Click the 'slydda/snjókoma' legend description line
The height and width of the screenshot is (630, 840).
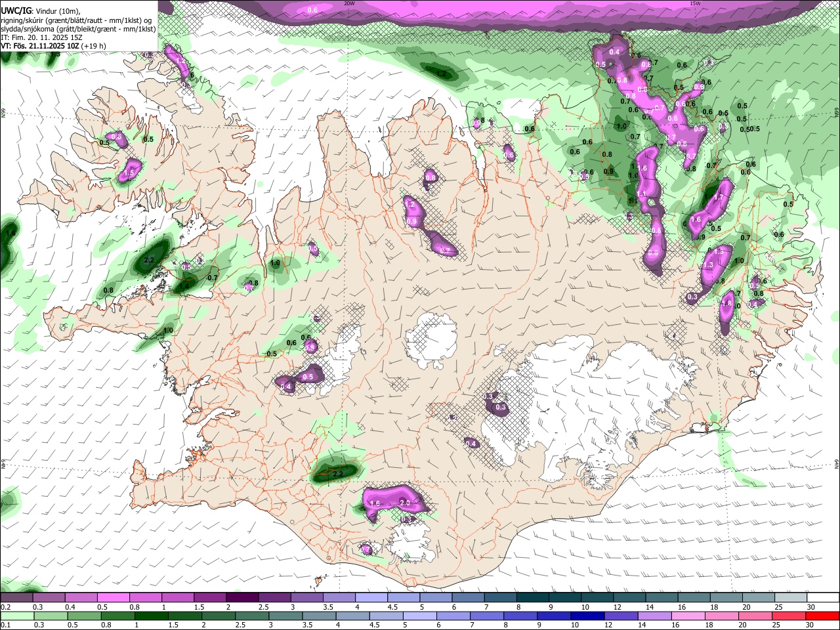78,29
